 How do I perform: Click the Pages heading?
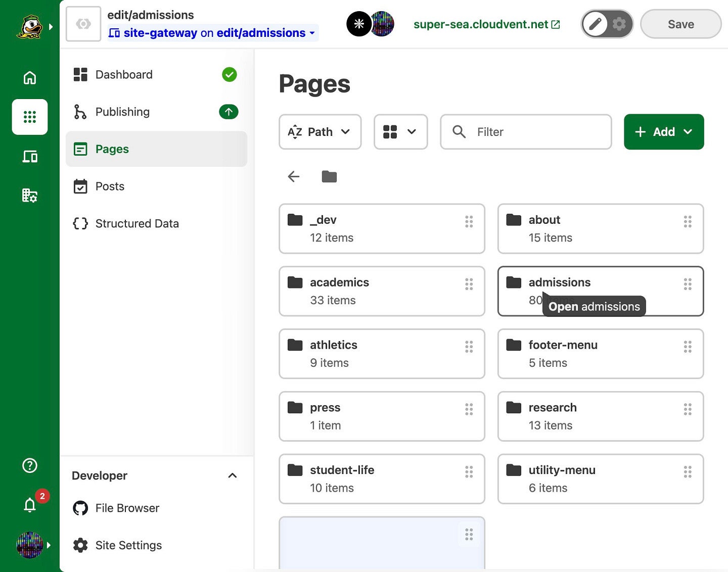click(x=314, y=84)
